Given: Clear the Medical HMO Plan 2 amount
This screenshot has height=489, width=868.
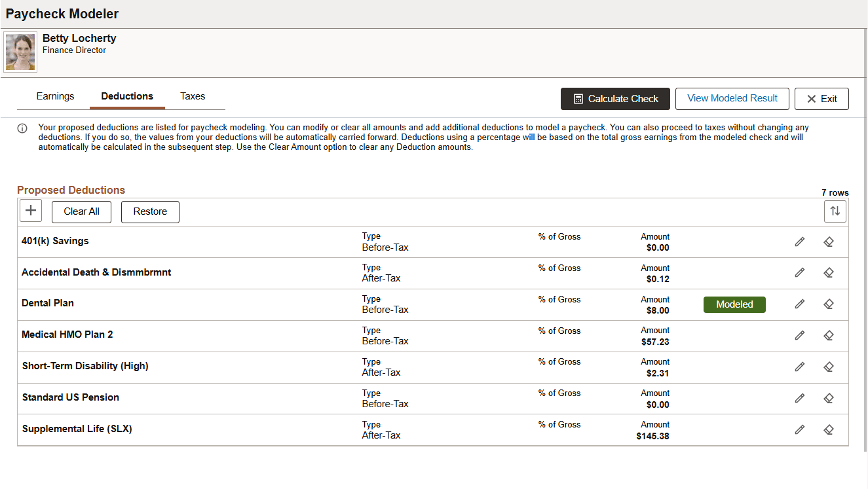Looking at the screenshot, I should click(x=828, y=335).
